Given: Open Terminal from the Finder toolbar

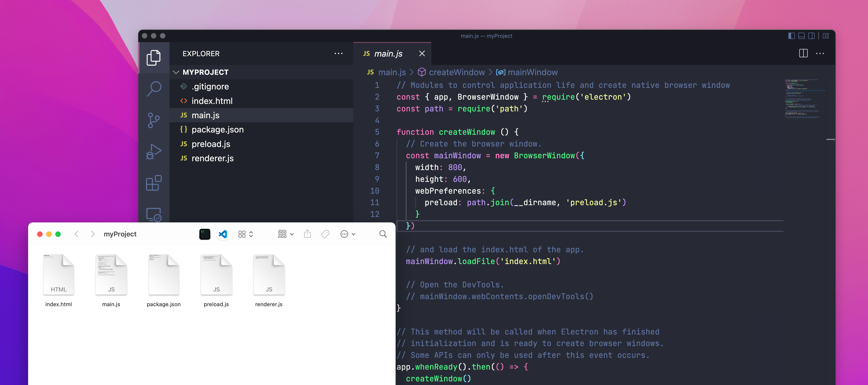Looking at the screenshot, I should pos(205,234).
